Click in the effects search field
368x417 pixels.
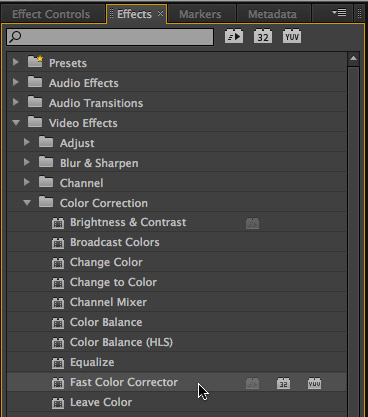click(x=110, y=37)
